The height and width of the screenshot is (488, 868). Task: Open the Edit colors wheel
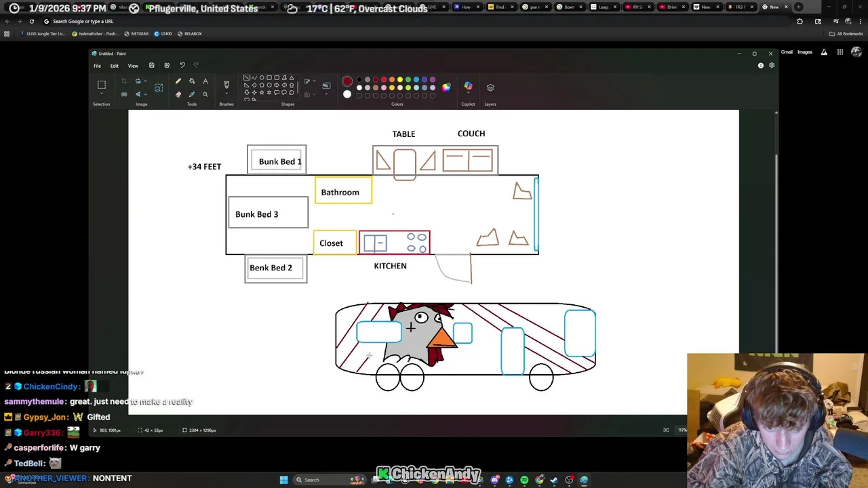tap(446, 87)
